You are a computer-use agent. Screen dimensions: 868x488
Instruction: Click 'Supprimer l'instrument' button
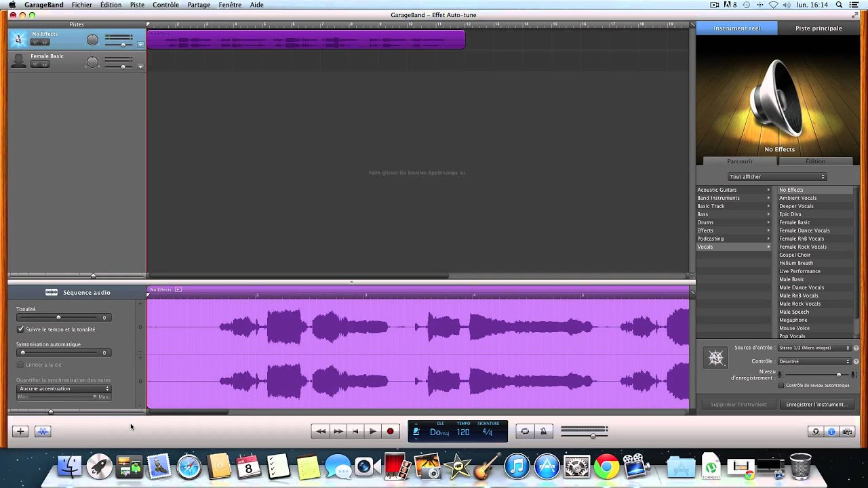[738, 405]
